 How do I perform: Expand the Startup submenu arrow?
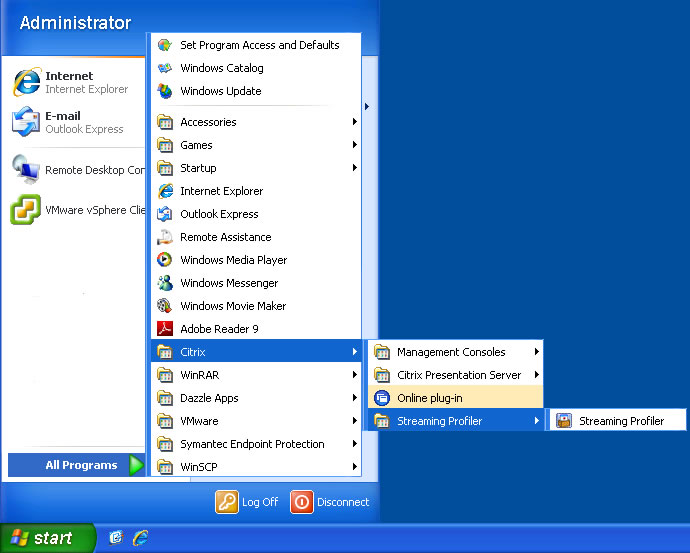point(355,168)
